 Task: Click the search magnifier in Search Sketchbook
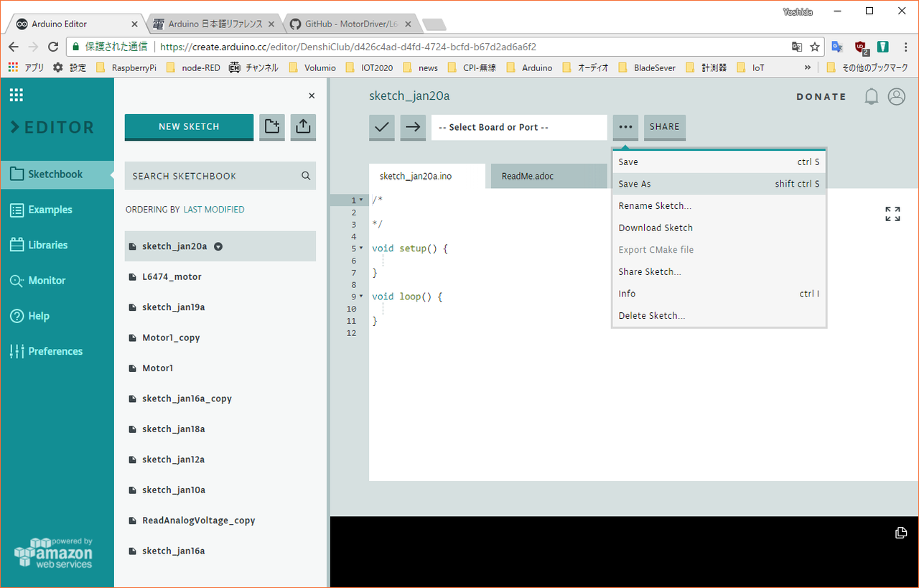click(x=306, y=176)
